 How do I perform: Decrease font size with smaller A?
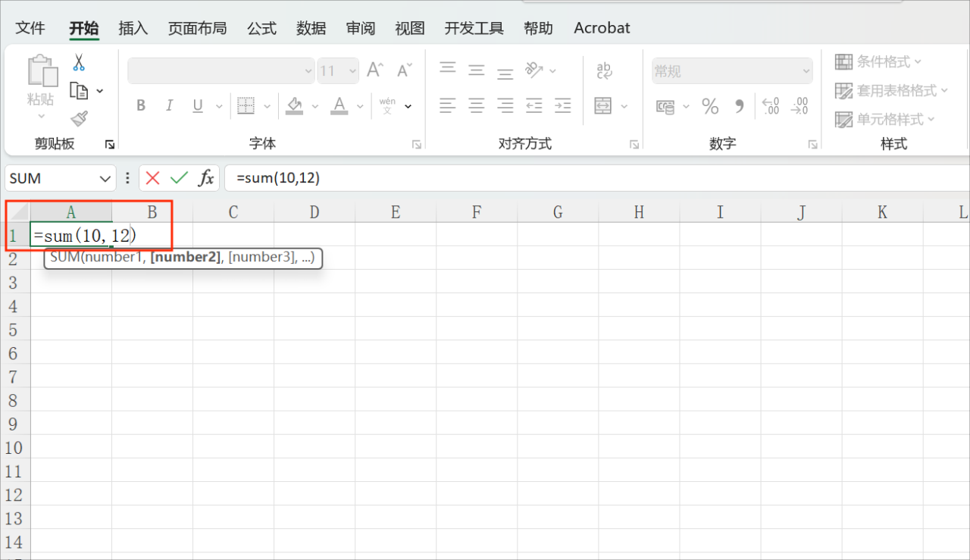click(404, 70)
